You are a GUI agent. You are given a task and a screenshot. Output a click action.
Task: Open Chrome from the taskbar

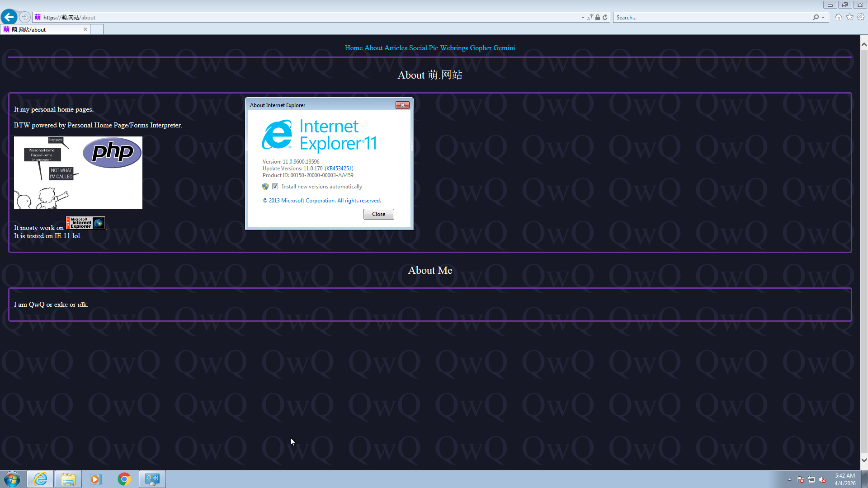124,479
